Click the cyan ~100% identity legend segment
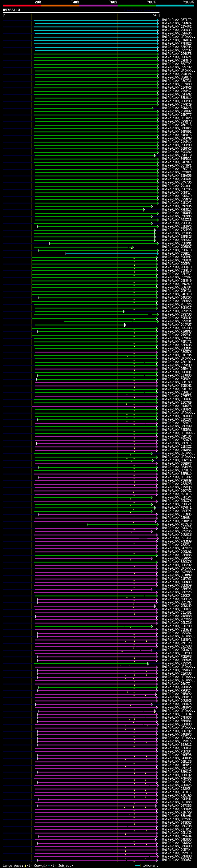Screen dimensions: 197x868 point(175,6)
